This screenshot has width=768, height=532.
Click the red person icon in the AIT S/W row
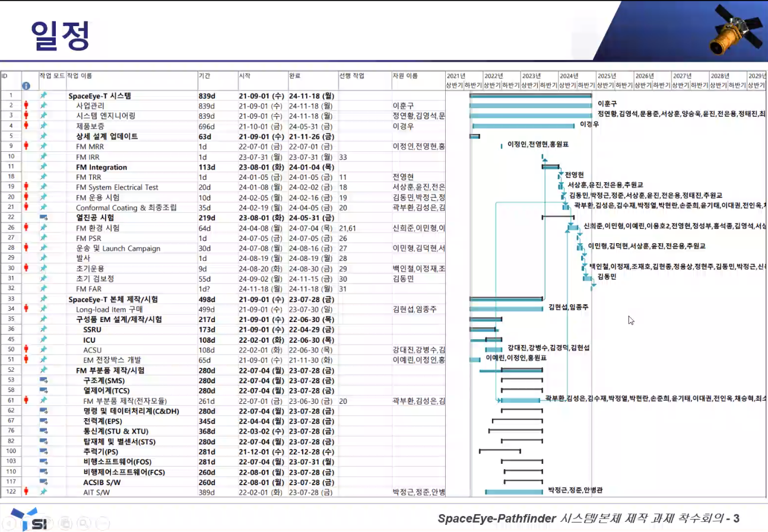tap(26, 492)
